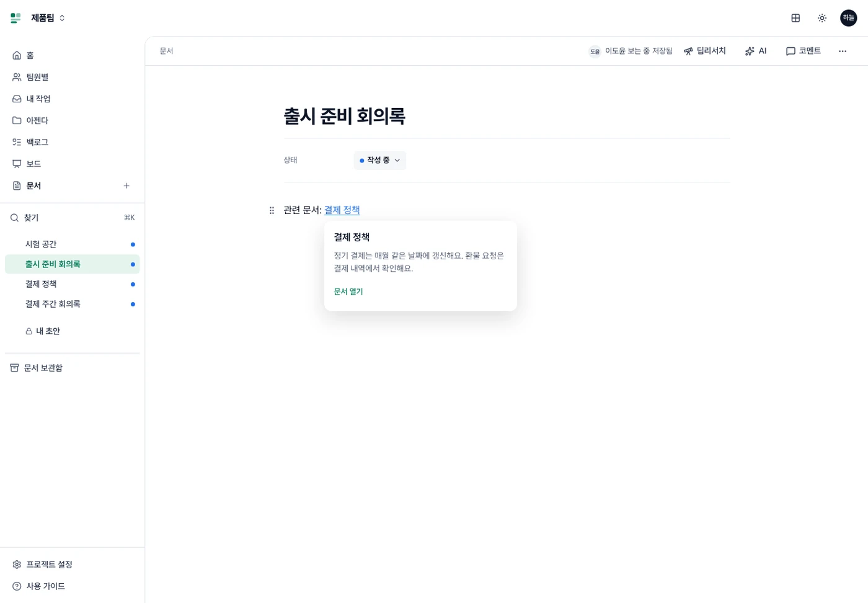This screenshot has width=868, height=603.
Task: Add a new document with plus icon
Action: [126, 185]
